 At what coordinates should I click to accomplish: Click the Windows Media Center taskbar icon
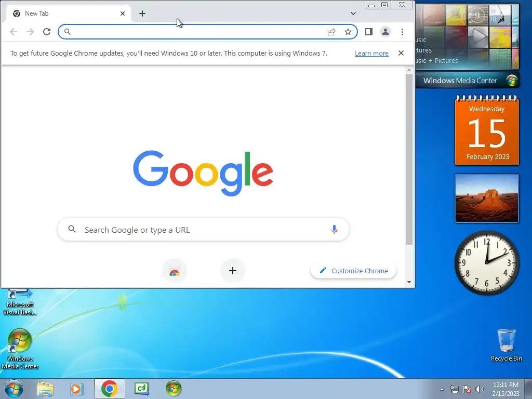click(174, 389)
